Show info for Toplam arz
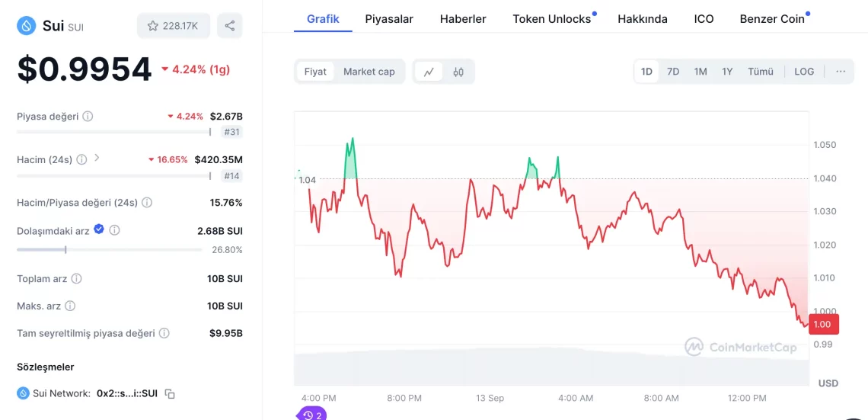The image size is (868, 420). point(76,279)
